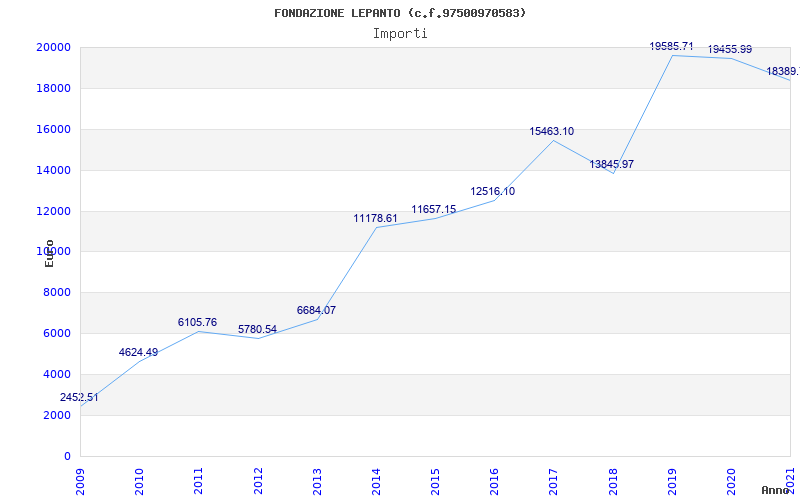The image size is (800, 500).
Task: Click the y-axis value 4000
Action: pyautogui.click(x=56, y=374)
